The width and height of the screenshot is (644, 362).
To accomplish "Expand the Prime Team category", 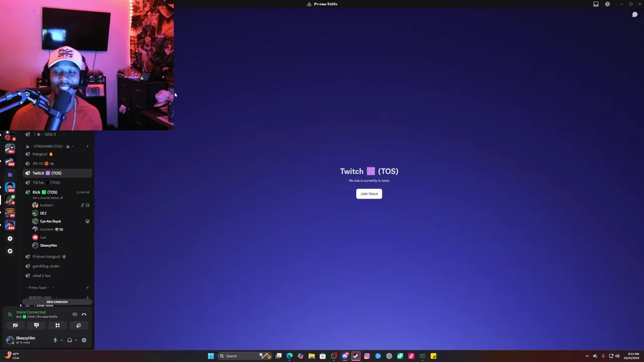I will [x=39, y=288].
